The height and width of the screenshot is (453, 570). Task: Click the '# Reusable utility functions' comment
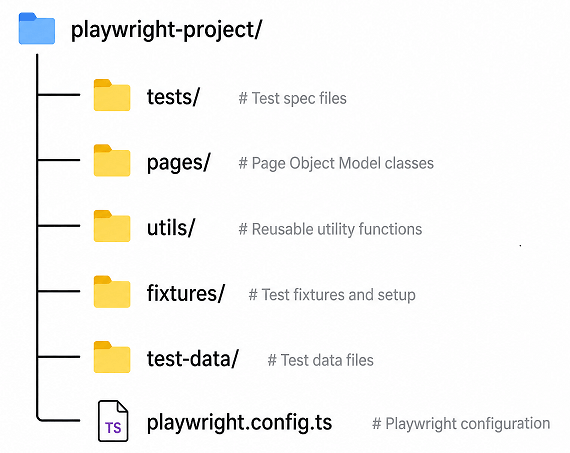(x=330, y=229)
